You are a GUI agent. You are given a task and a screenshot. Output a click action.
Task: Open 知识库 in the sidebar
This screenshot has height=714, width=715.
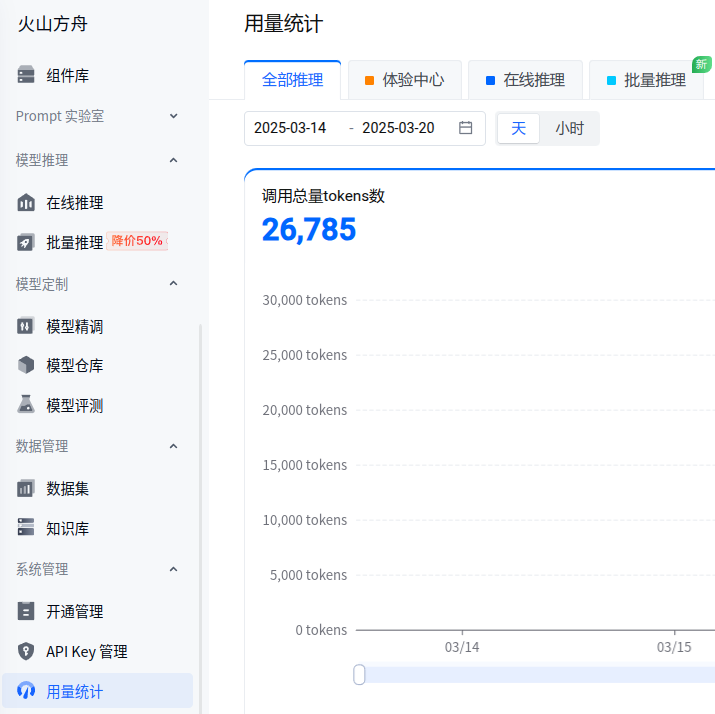click(x=67, y=528)
